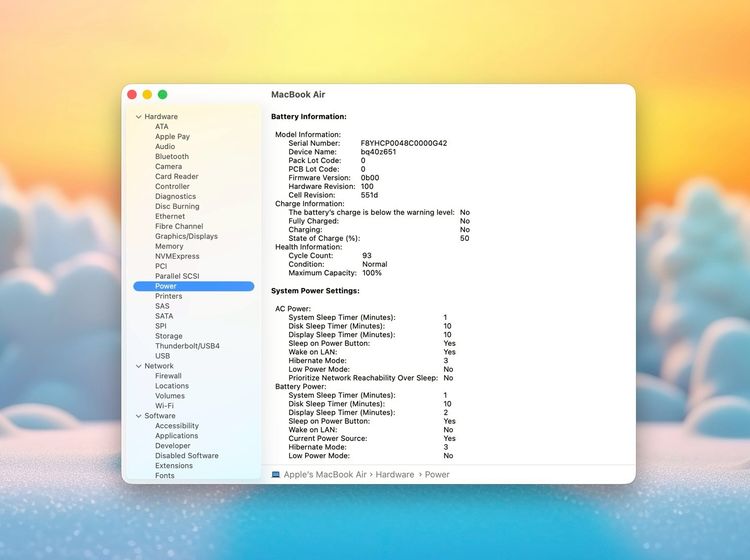Open NVMExpress entry
Screen dimensions: 750x560
pos(177,256)
